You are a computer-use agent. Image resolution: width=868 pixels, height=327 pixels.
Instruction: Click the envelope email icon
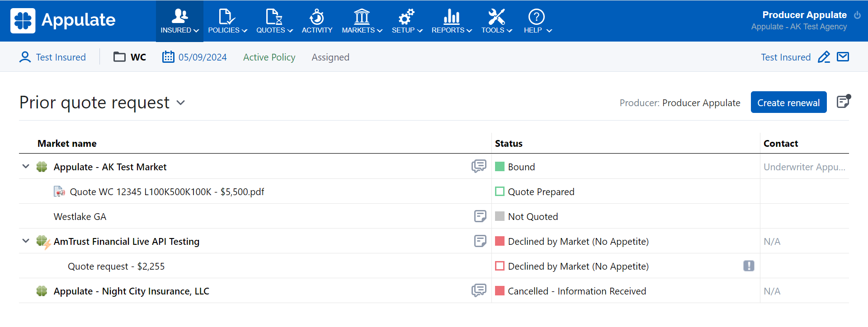tap(843, 57)
